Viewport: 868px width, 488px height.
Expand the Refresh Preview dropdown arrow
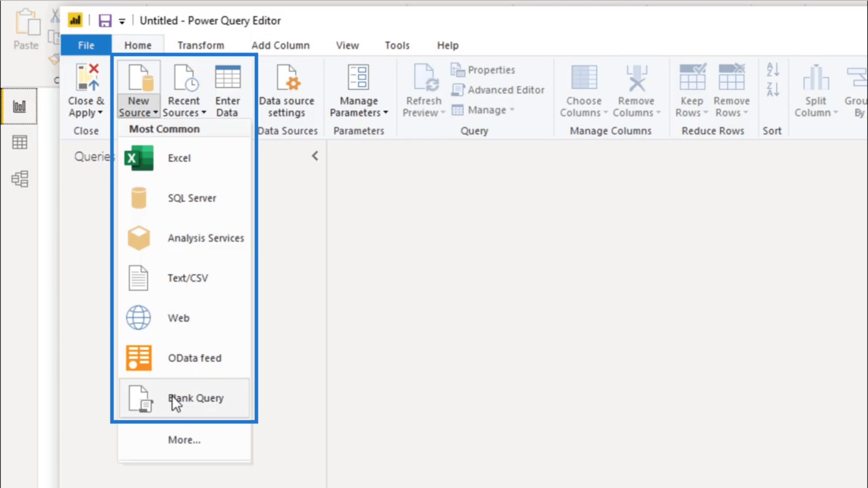(x=443, y=113)
